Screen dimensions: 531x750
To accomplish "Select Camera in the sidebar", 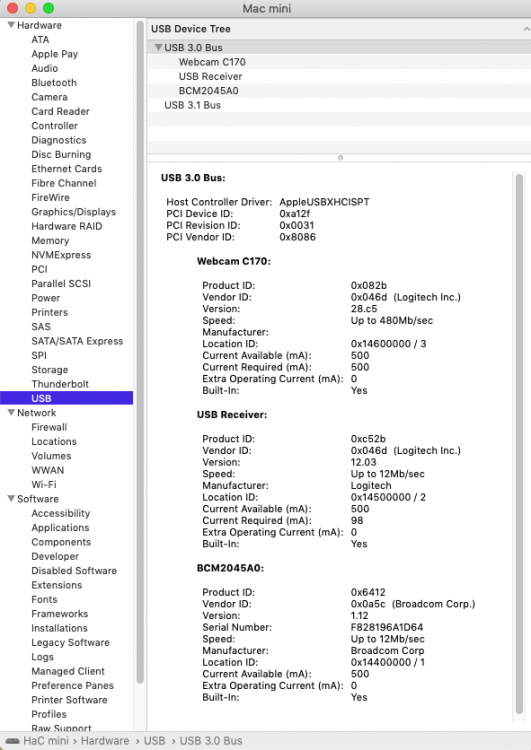I will pyautogui.click(x=49, y=97).
